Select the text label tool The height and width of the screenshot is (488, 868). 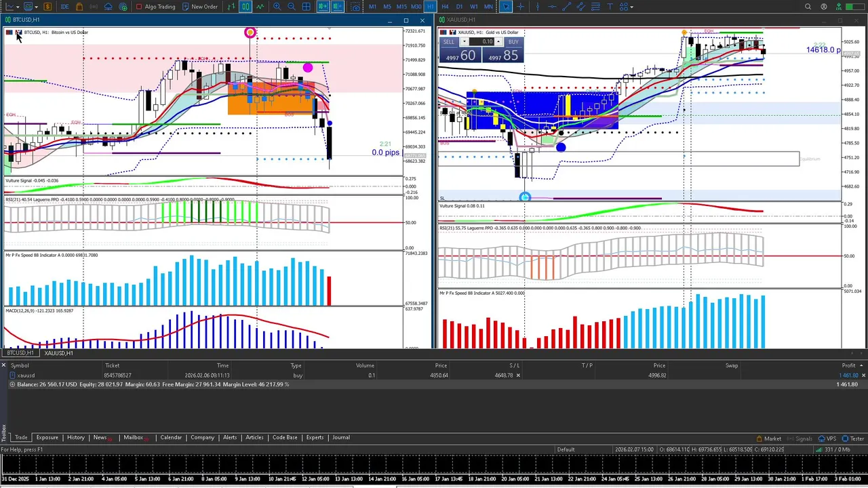point(610,7)
